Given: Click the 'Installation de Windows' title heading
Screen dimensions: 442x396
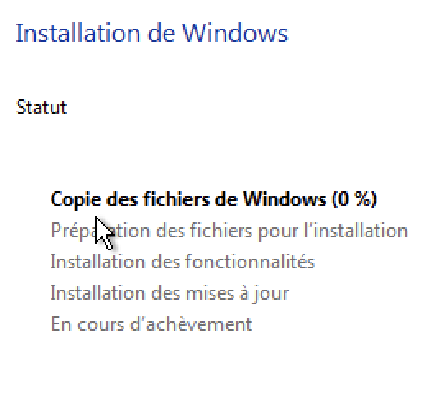Looking at the screenshot, I should click(x=152, y=34).
